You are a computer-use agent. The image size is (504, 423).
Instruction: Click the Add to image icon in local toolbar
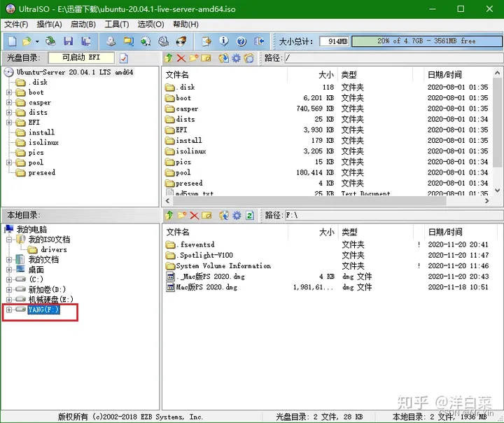coord(224,215)
